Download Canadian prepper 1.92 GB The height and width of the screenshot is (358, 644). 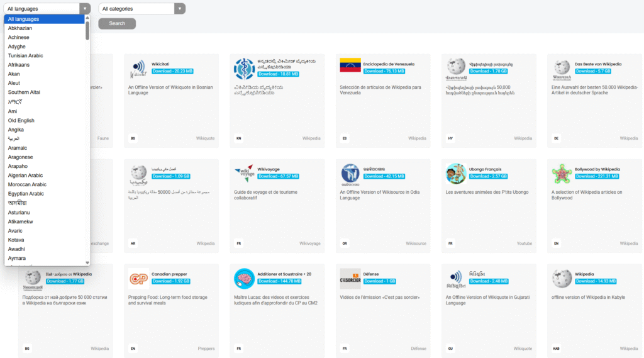tap(171, 281)
